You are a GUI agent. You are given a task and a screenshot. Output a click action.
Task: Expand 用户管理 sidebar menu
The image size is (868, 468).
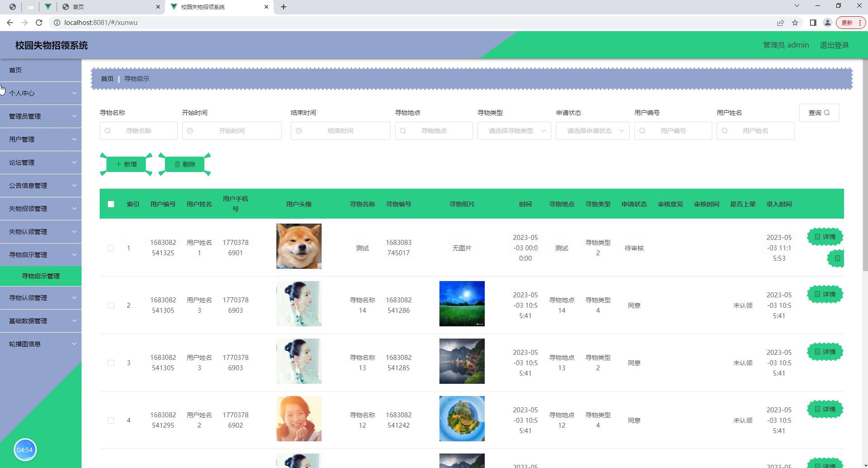click(41, 139)
